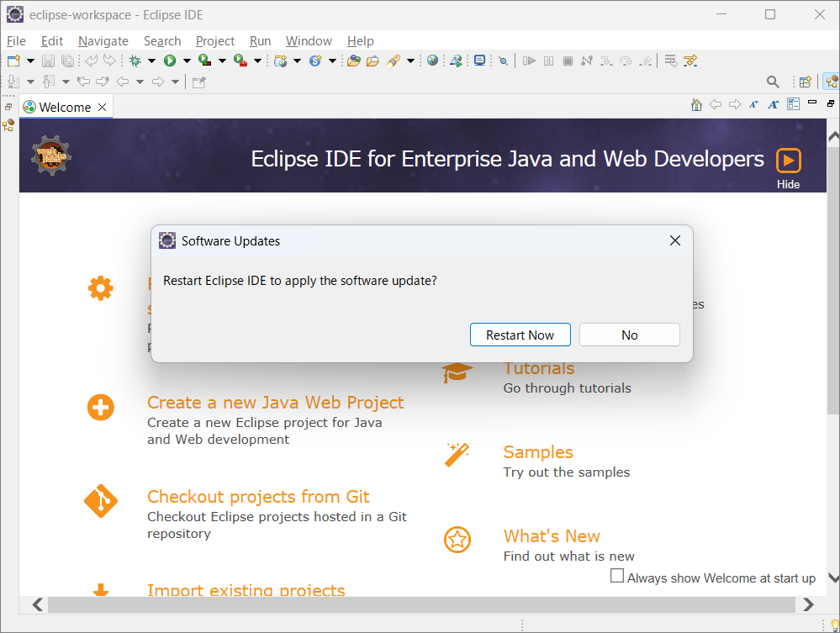Open the Navigate menu

(103, 41)
